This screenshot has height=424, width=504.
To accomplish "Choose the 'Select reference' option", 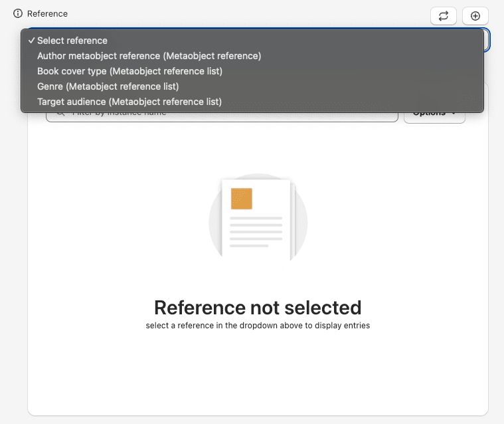I will (x=72, y=41).
